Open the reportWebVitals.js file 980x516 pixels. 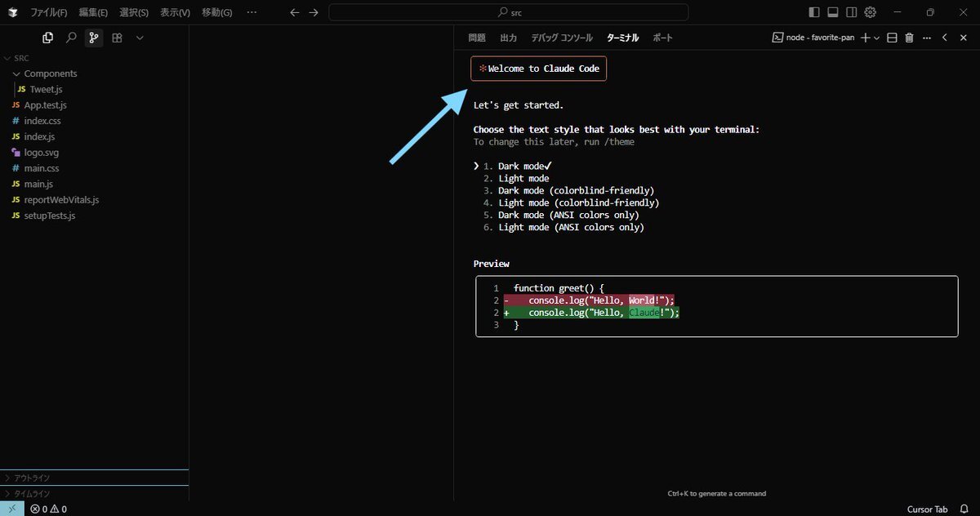tap(94, 200)
